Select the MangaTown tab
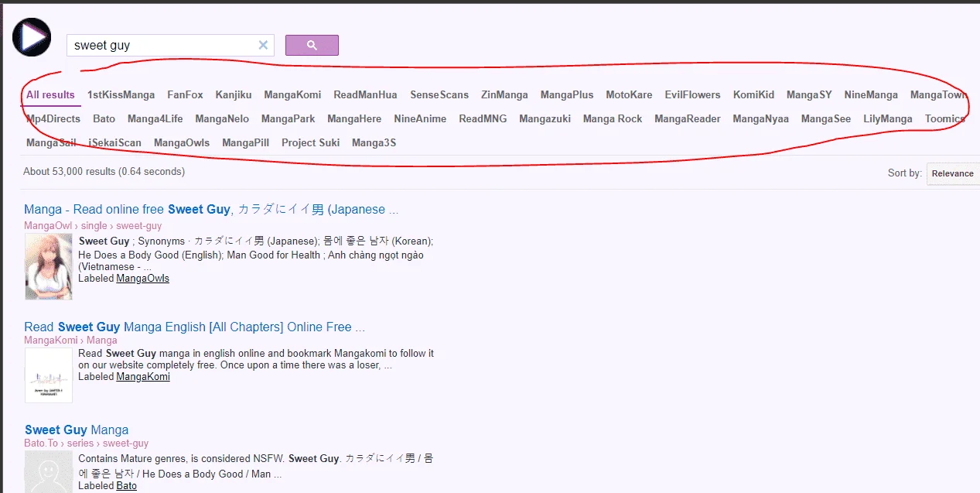 pos(939,94)
